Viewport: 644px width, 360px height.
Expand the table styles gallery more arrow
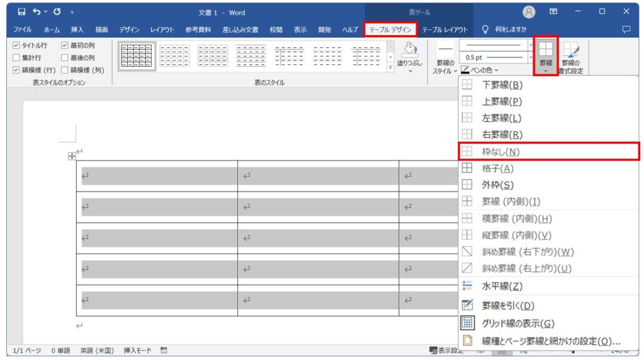390,67
